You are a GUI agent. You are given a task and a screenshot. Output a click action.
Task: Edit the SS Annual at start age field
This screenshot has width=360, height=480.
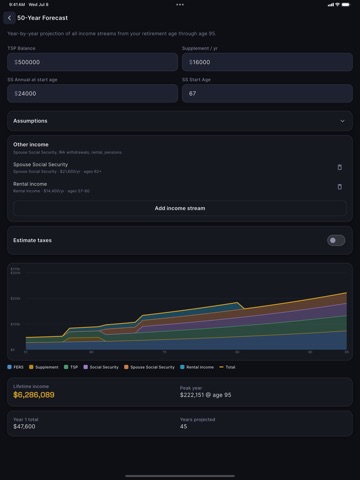pos(92,93)
